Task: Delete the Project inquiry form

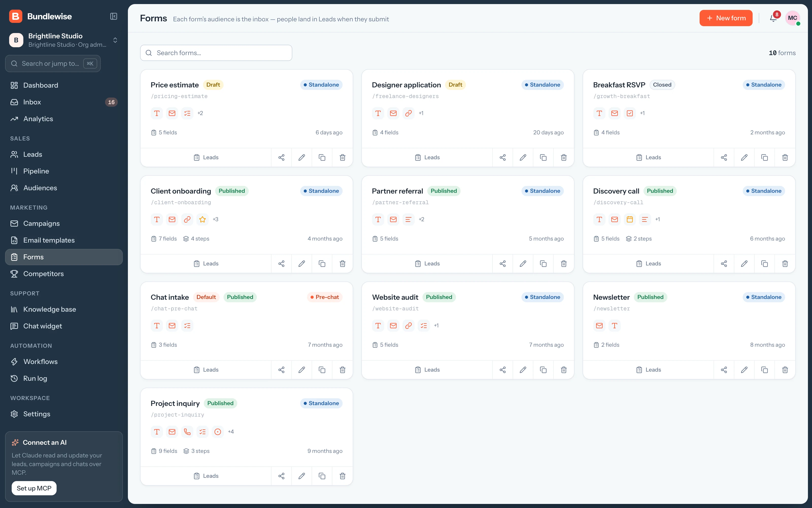Action: pos(342,476)
